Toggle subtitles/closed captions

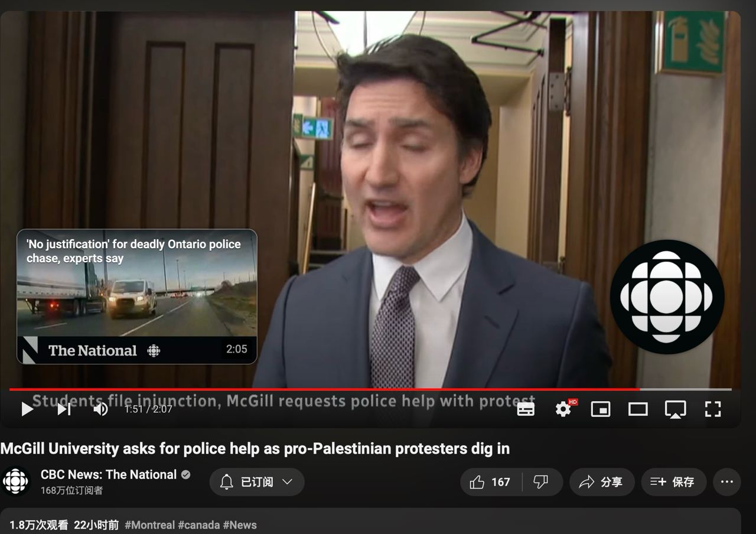[526, 409]
